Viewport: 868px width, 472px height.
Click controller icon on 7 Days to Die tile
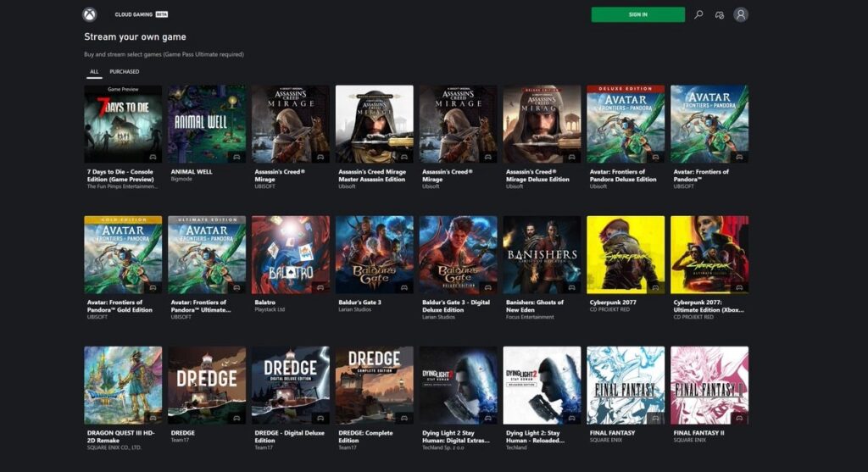[x=153, y=157]
